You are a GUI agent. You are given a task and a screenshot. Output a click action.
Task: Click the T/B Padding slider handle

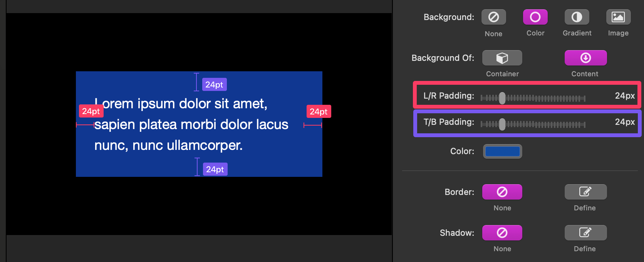pyautogui.click(x=502, y=124)
